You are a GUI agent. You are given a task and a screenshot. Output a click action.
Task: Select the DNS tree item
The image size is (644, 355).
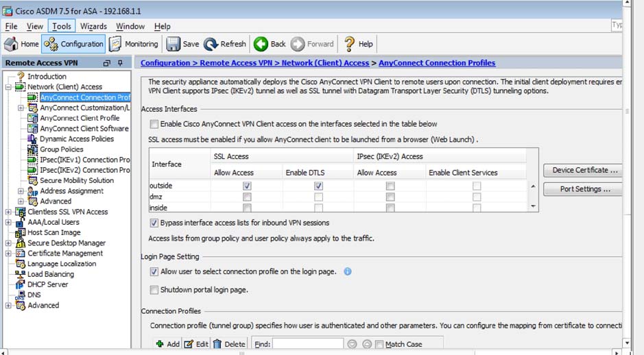click(34, 295)
